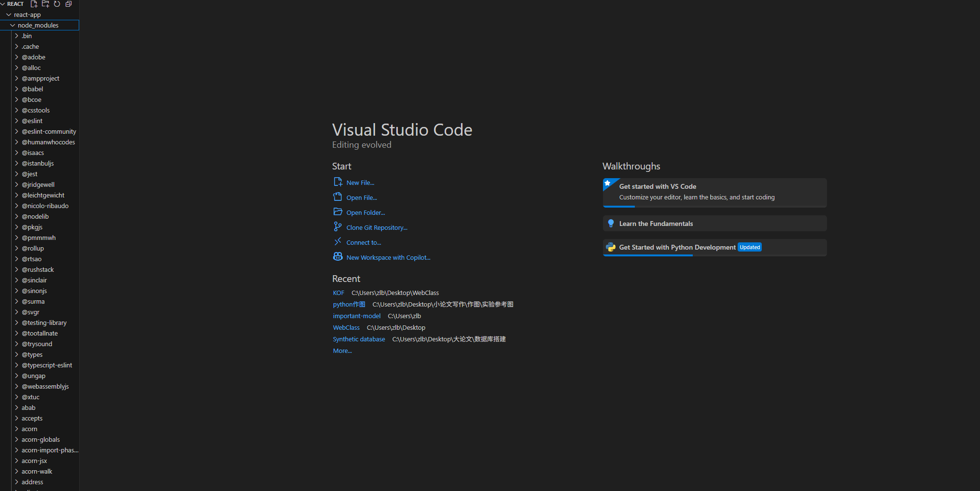This screenshot has width=980, height=491.
Task: Open Learn the Fundamentals walkthrough
Action: 714,223
